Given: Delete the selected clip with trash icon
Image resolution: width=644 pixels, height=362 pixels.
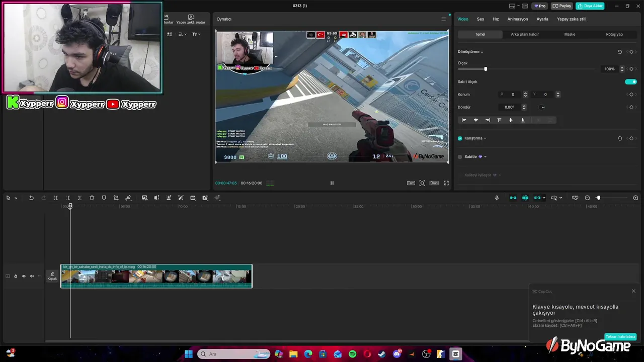Looking at the screenshot, I should (x=92, y=198).
